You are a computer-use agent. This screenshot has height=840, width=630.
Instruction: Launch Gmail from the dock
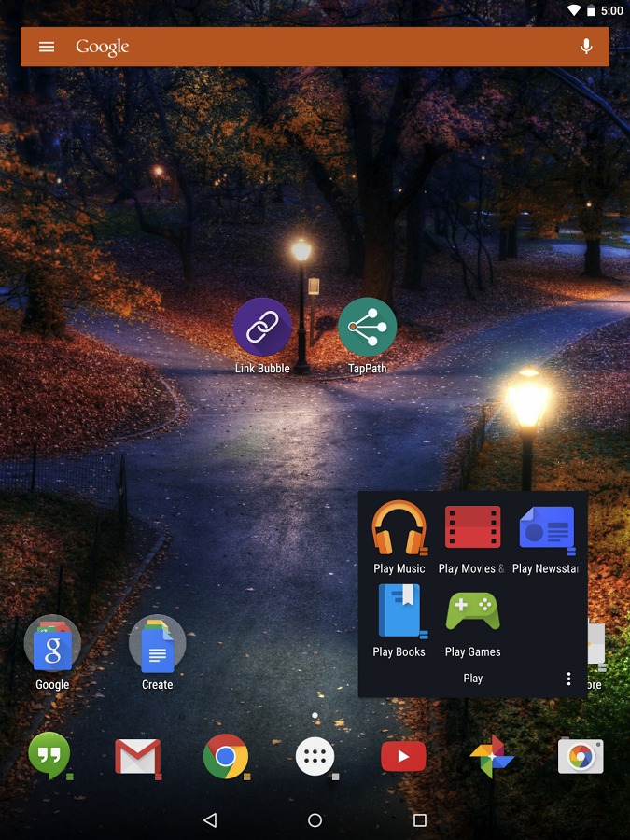(138, 756)
